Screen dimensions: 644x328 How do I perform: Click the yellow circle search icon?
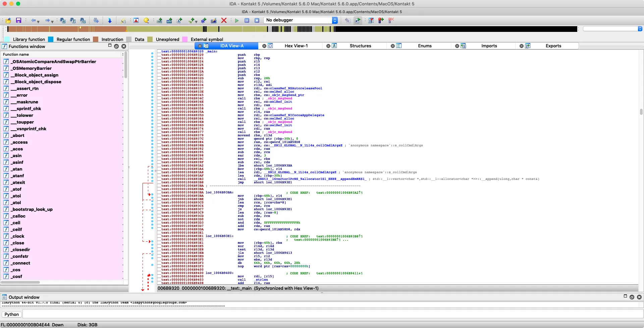point(146,20)
